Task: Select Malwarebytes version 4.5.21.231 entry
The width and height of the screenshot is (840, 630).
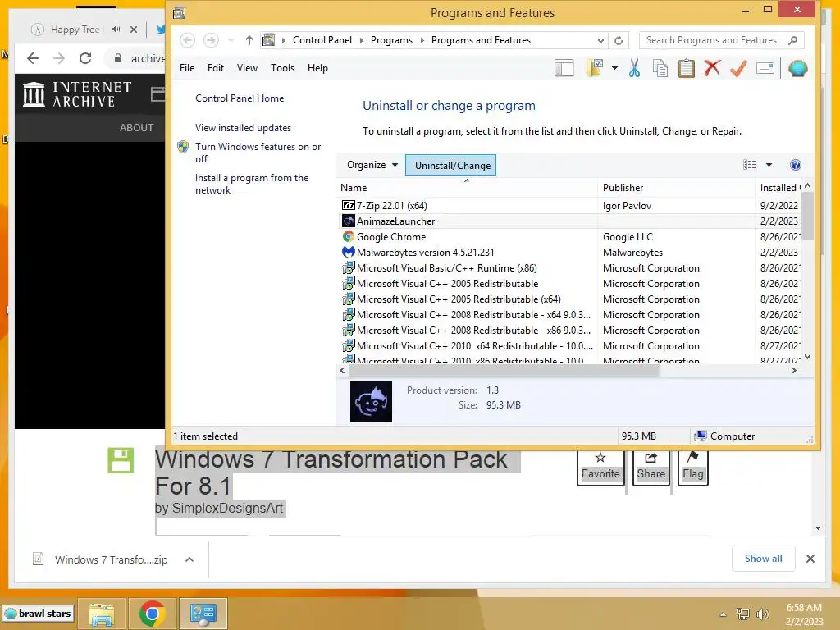Action: tap(570, 253)
